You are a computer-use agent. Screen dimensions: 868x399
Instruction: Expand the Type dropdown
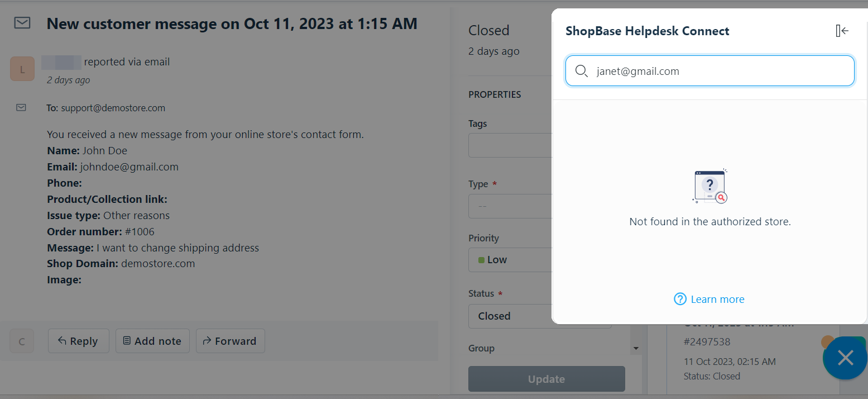[x=510, y=206]
